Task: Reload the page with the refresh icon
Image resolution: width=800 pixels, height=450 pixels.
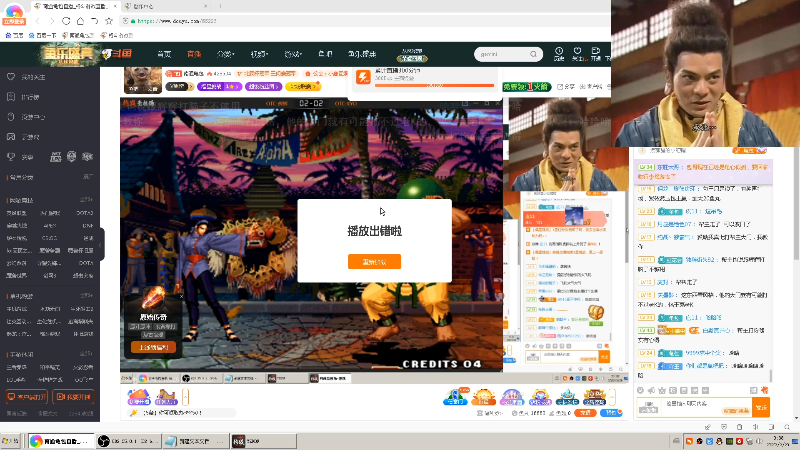Action: [66, 21]
